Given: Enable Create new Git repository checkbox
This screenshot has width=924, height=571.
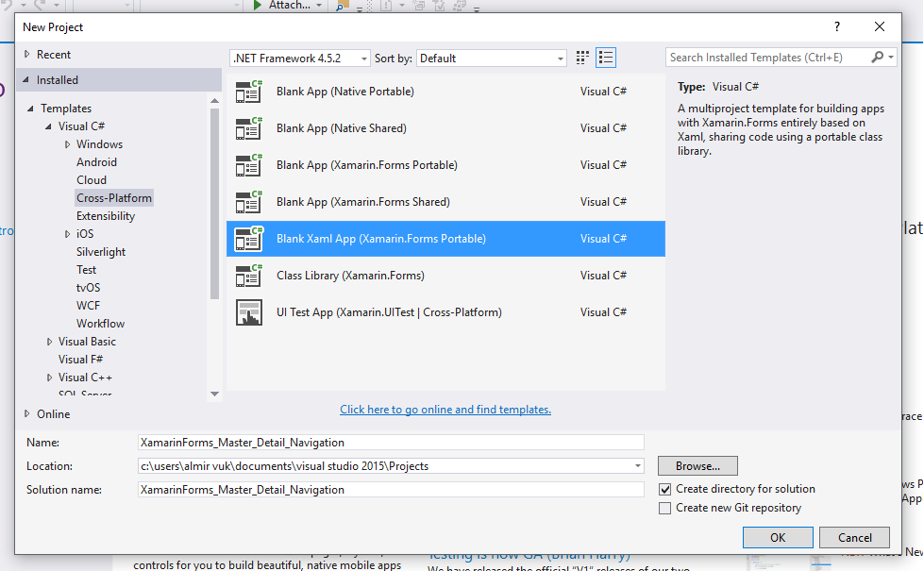Looking at the screenshot, I should [x=664, y=508].
